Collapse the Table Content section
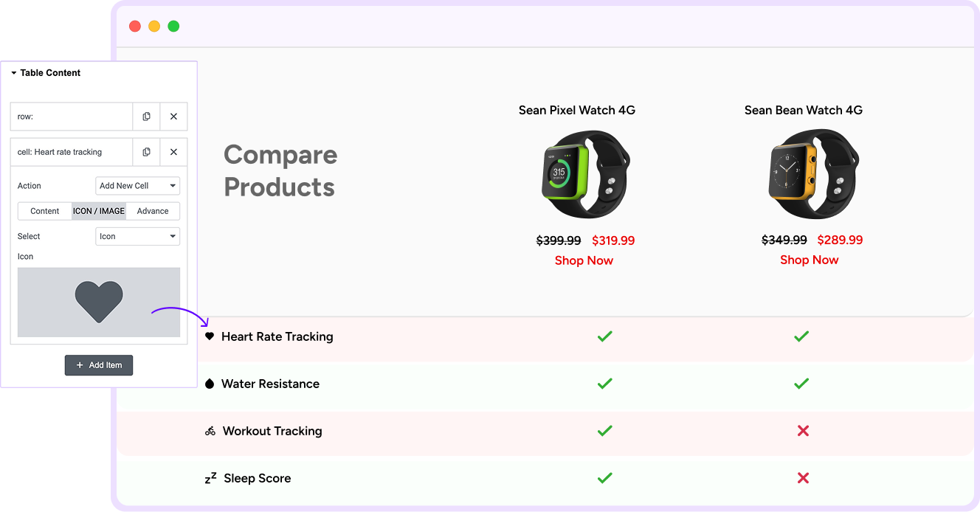The image size is (980, 512). [x=14, y=73]
